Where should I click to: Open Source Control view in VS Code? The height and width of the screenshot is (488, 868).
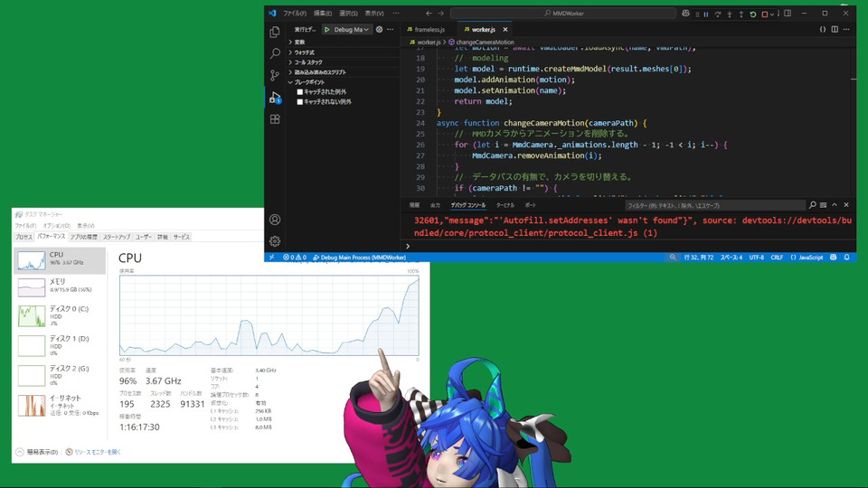[275, 75]
